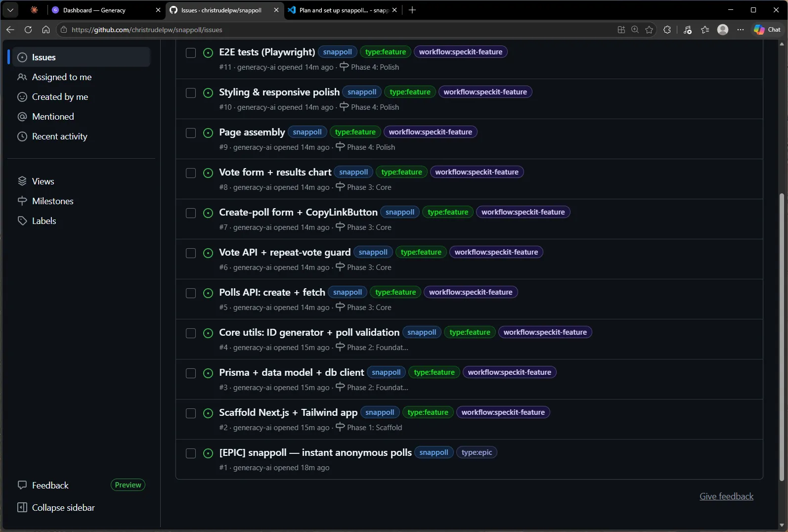Select Created by me in sidebar
The height and width of the screenshot is (532, 788).
point(82,96)
